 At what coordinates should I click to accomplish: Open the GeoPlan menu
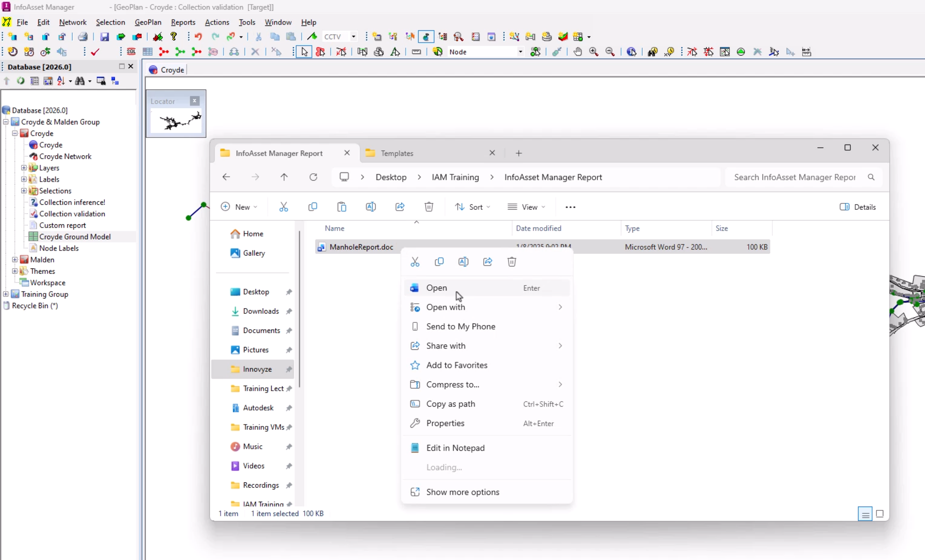[x=148, y=22]
